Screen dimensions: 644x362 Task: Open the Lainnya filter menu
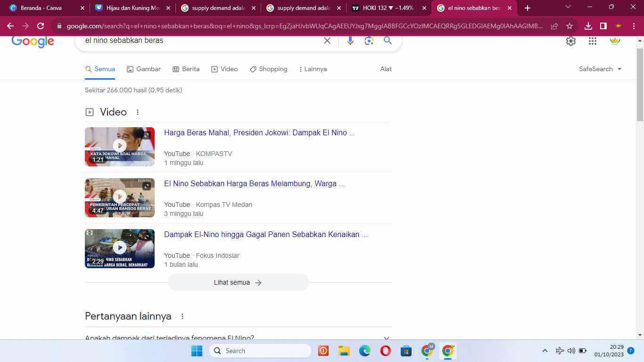click(313, 69)
